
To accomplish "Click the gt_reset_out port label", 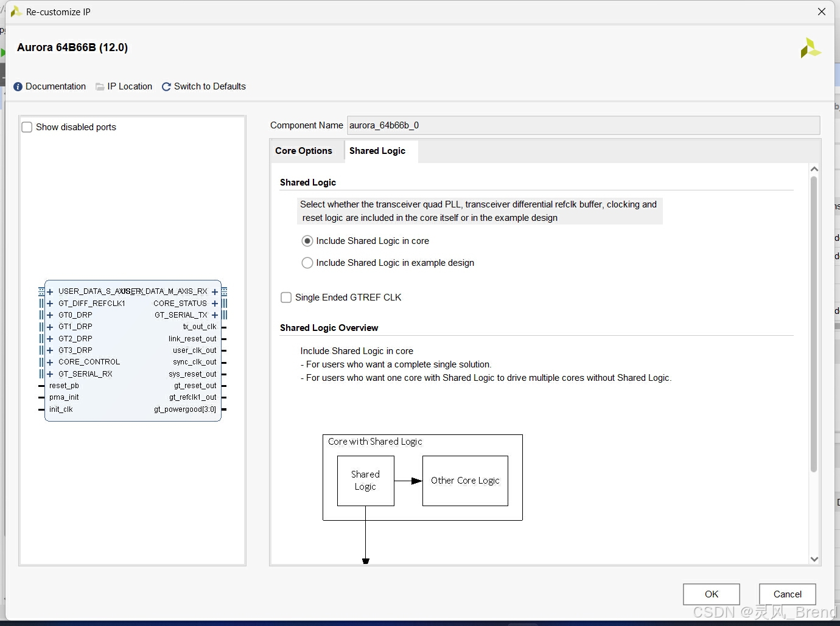I will [x=195, y=386].
